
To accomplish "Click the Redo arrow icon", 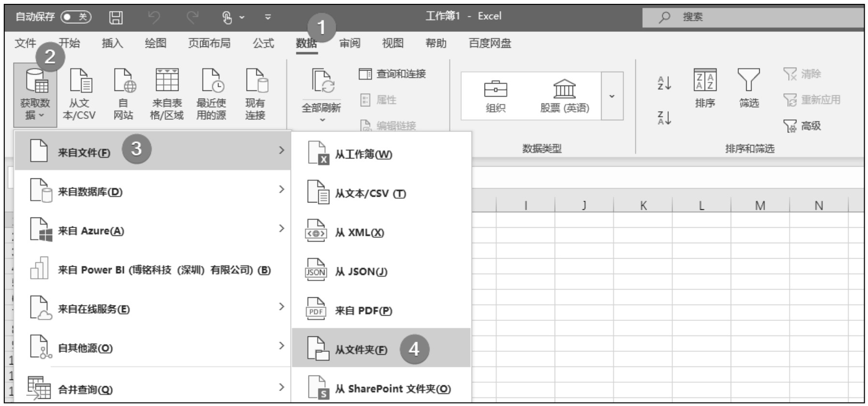I will (192, 17).
